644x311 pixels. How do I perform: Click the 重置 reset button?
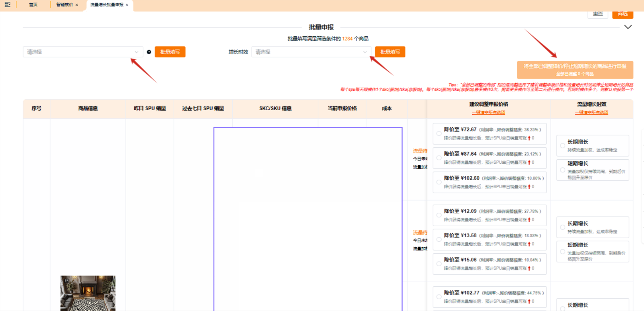point(598,14)
